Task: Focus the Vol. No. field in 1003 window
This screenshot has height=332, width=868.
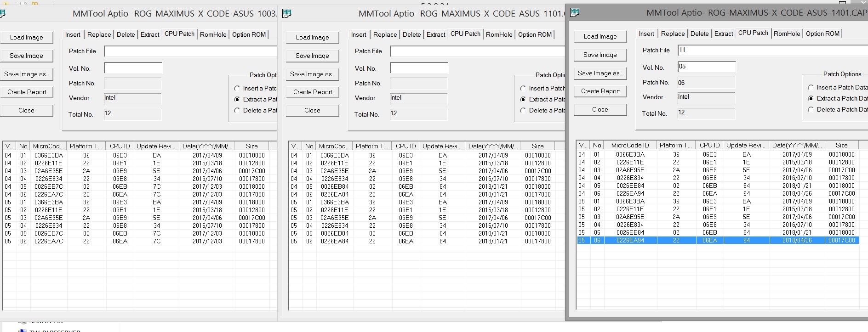Action: click(133, 68)
